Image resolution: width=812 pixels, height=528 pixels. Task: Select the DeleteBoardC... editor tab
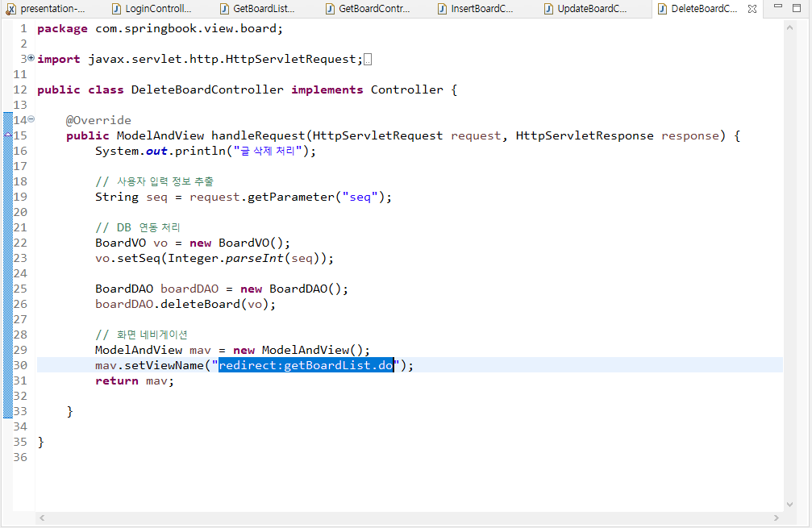[x=704, y=9]
